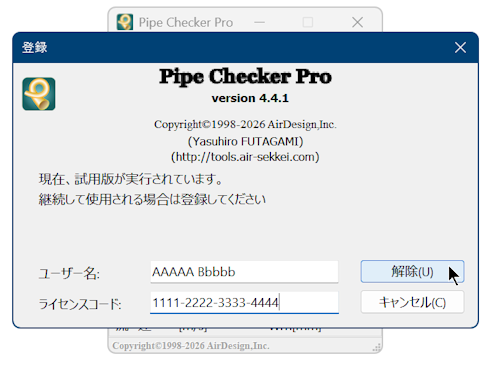
Task: Click the "version 4.4.1" text
Action: (x=250, y=98)
